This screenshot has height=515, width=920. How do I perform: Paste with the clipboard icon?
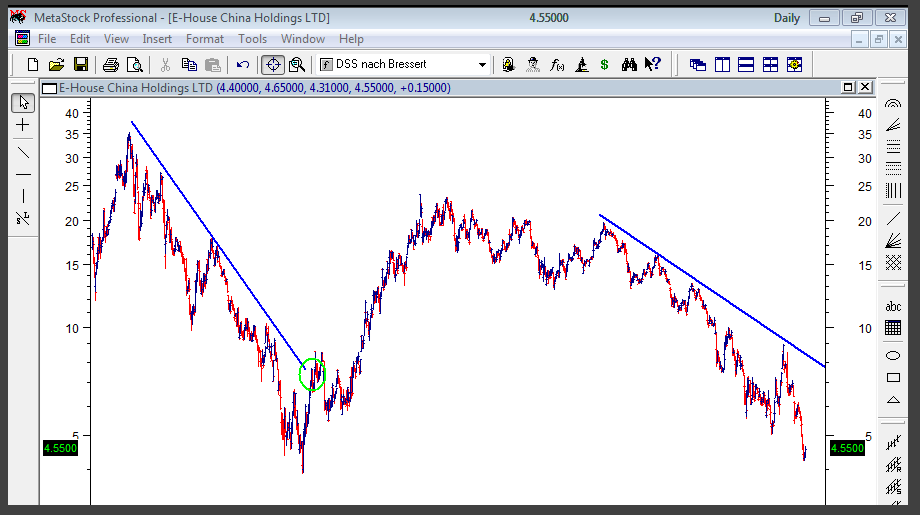[213, 65]
